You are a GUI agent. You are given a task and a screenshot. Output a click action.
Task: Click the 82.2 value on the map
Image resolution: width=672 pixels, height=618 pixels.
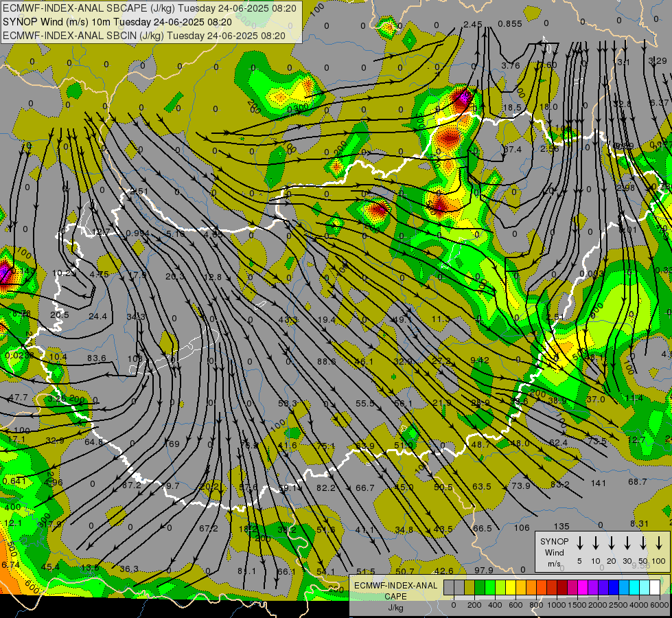tap(326, 488)
